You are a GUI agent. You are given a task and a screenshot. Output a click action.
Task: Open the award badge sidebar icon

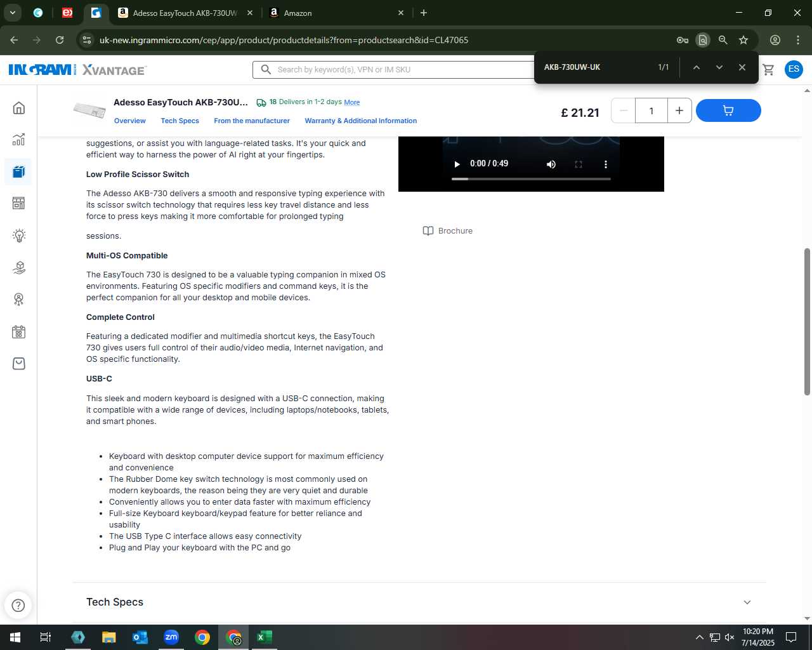pos(19,299)
